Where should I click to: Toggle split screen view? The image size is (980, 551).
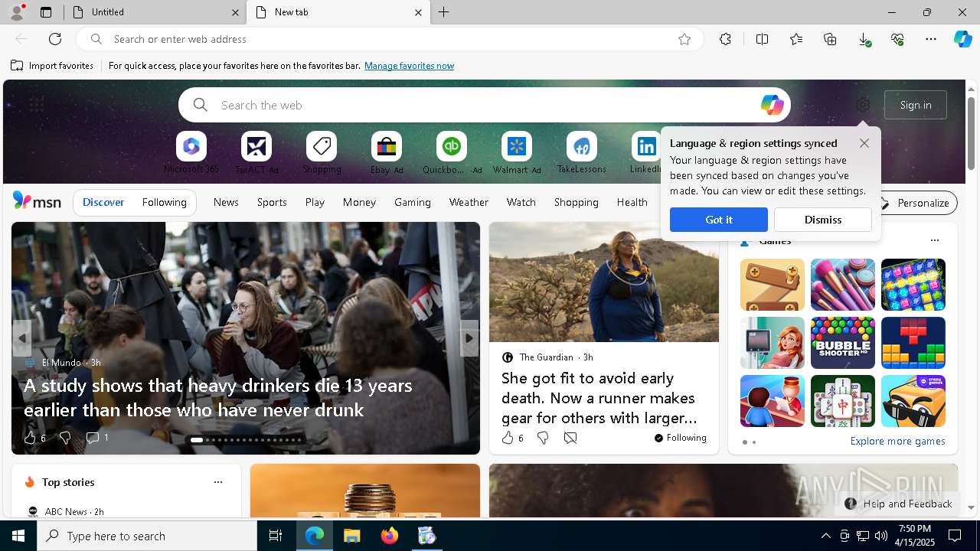click(762, 39)
